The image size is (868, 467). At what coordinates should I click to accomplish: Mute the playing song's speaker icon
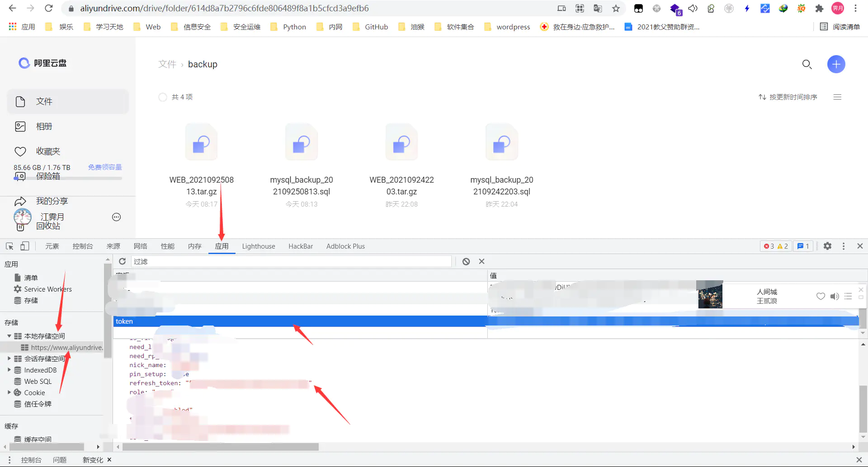(835, 297)
